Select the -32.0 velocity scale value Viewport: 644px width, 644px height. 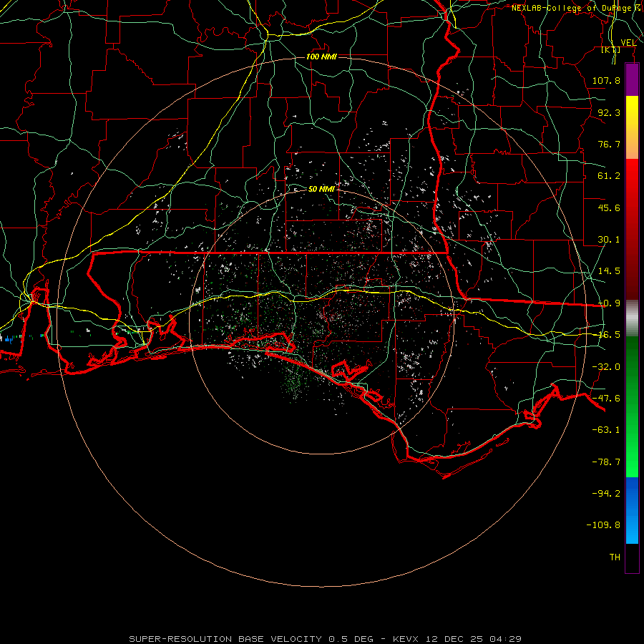pyautogui.click(x=606, y=367)
